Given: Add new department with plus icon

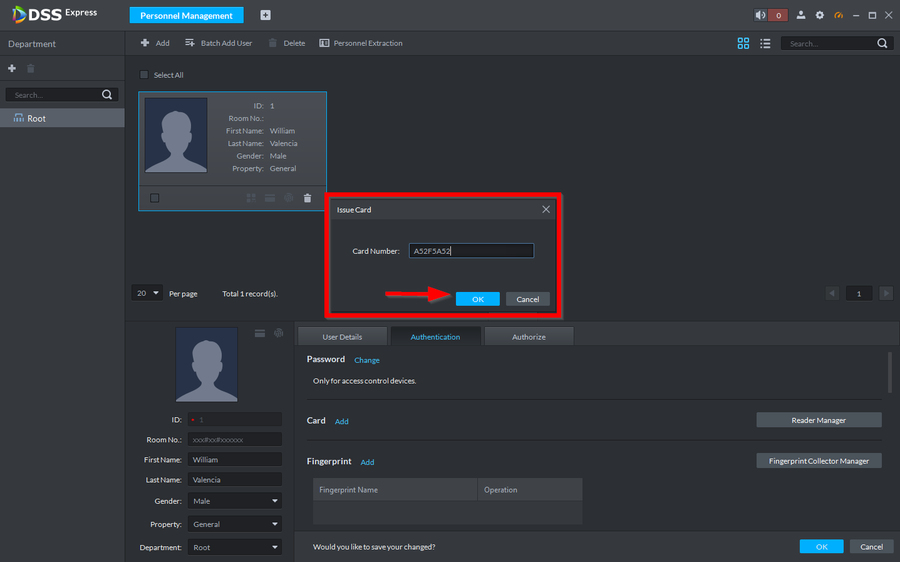Looking at the screenshot, I should [12, 68].
